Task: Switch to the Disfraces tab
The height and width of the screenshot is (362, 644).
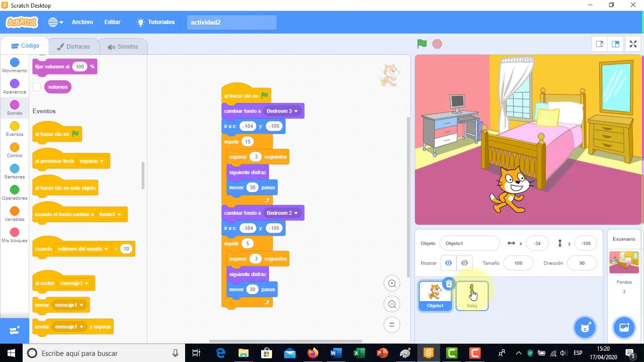Action: click(73, 46)
